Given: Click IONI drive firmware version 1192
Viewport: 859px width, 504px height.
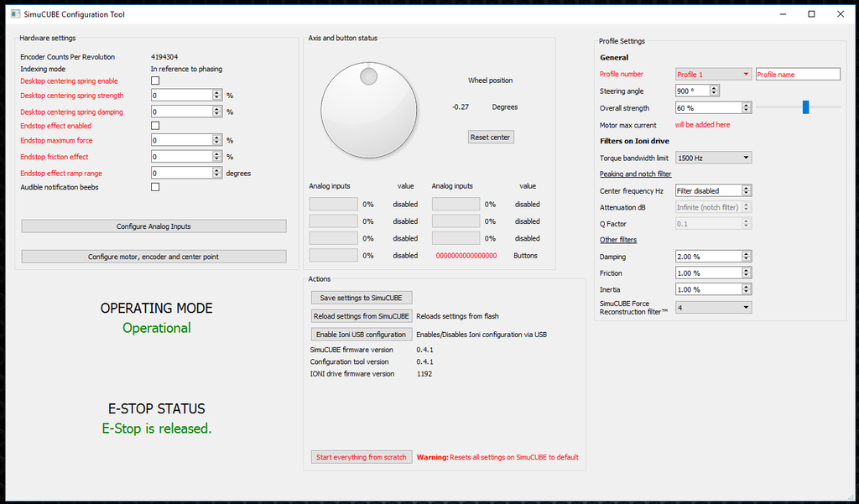Looking at the screenshot, I should [424, 374].
